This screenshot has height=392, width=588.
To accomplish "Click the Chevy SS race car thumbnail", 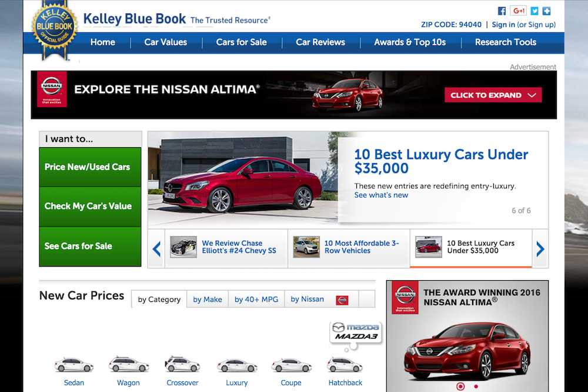I will (x=183, y=247).
